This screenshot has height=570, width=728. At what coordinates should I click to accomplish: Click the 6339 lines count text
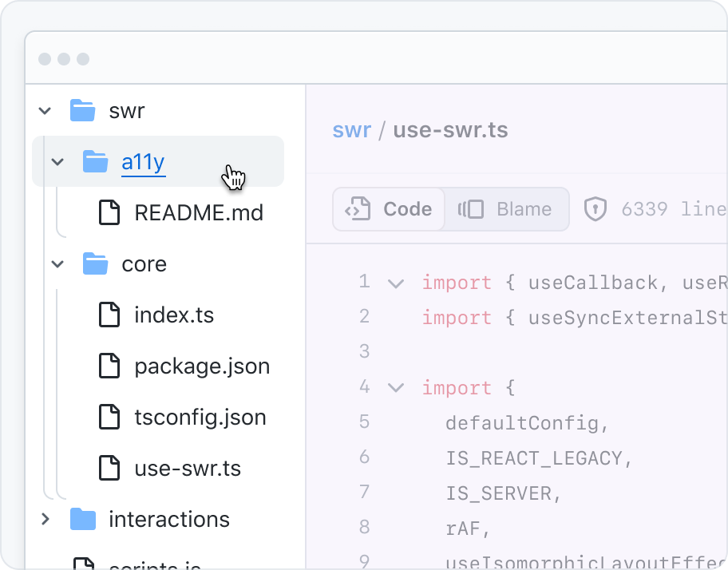675,209
